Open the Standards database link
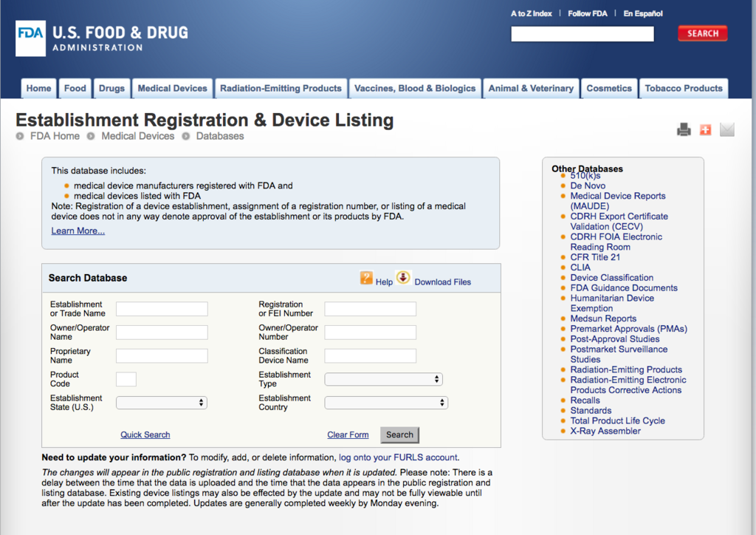The image size is (756, 535). tap(591, 411)
